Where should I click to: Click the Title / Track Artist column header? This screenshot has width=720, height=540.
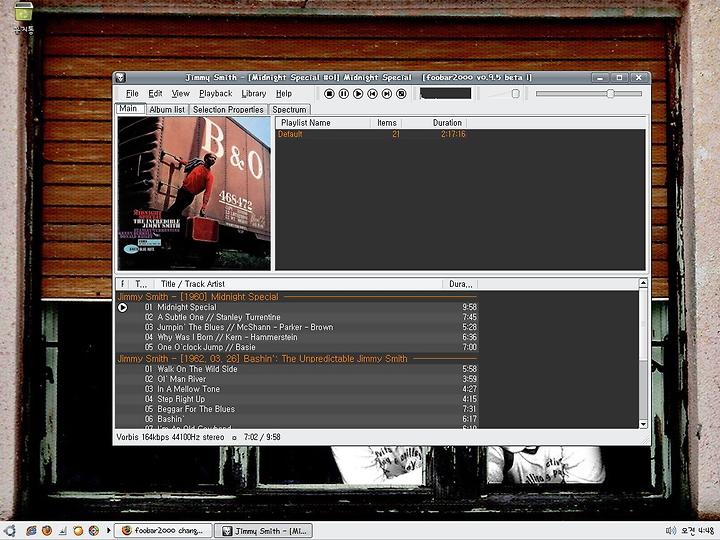coord(298,284)
